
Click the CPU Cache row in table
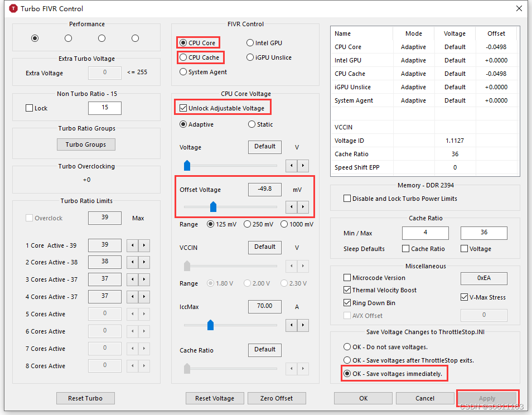click(424, 74)
